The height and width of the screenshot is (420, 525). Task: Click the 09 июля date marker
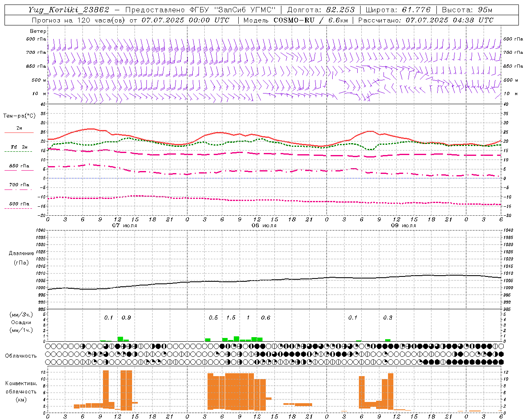pos(404,225)
